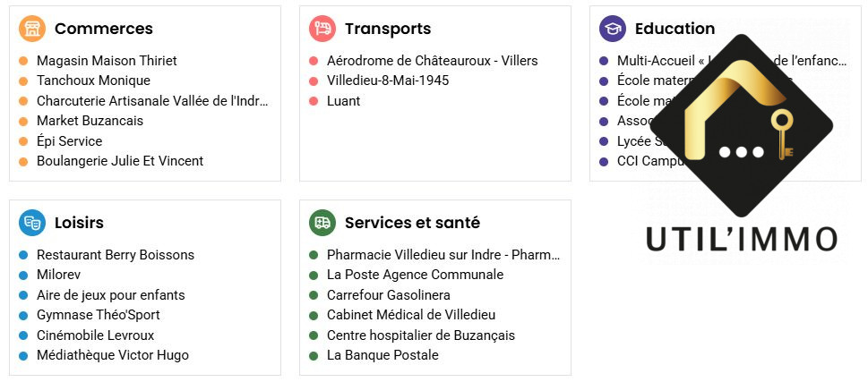Select the orange bullet beside Épi Service
Image resolution: width=868 pixels, height=382 pixels.
tap(23, 141)
